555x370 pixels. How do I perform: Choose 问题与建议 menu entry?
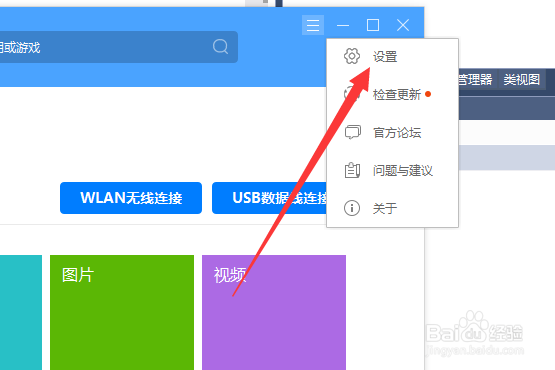[392, 170]
